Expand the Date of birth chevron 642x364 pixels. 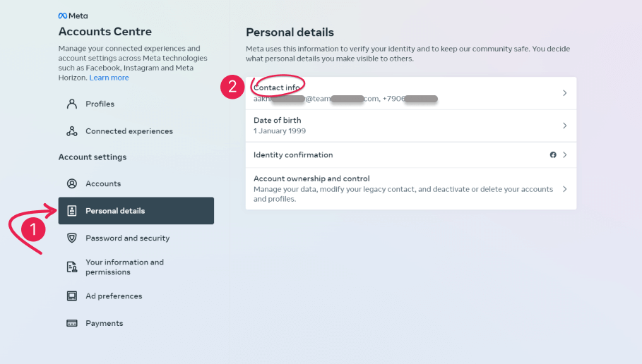click(x=564, y=126)
